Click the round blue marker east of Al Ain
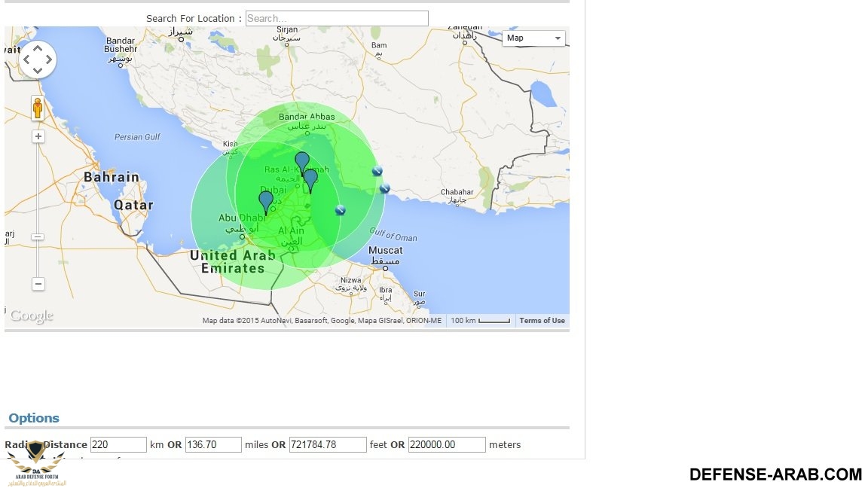Viewport: 868px width, 488px height. click(341, 210)
